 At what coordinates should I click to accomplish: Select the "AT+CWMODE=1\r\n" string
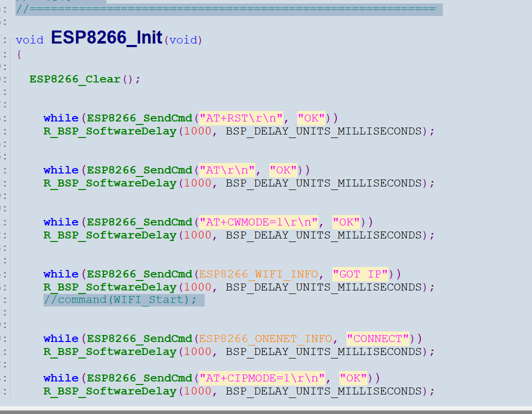point(259,222)
